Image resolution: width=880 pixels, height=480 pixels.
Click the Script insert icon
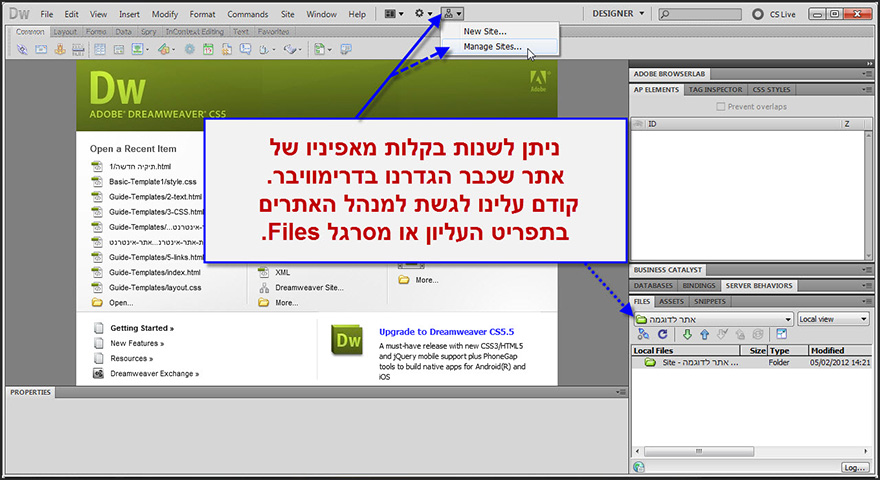pos(290,49)
